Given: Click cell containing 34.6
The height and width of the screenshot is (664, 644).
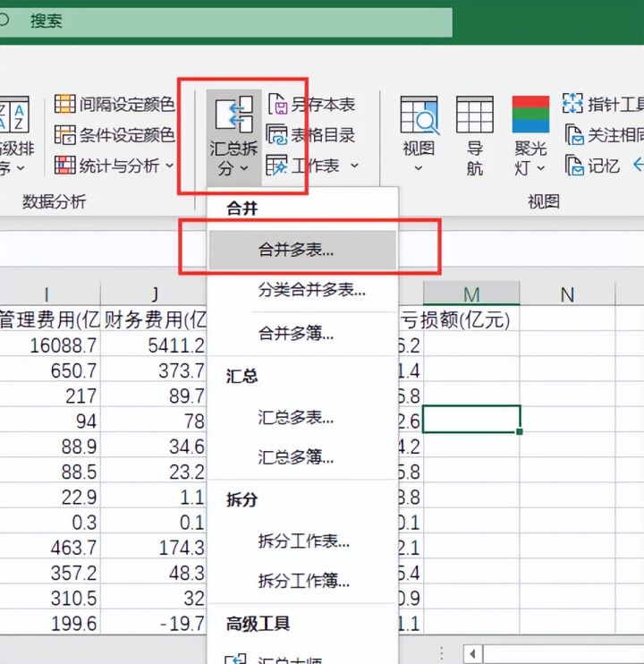Looking at the screenshot, I should tap(154, 447).
